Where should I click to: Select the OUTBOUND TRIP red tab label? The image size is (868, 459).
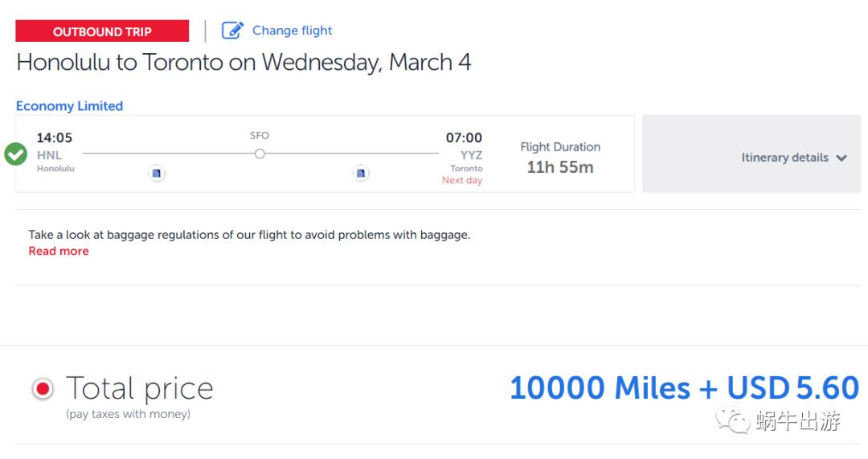pos(102,31)
